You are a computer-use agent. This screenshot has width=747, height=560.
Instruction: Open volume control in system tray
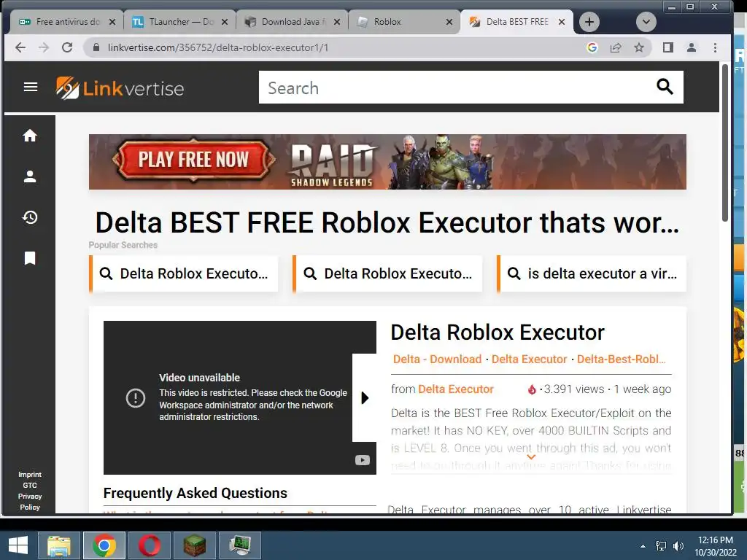pos(678,546)
